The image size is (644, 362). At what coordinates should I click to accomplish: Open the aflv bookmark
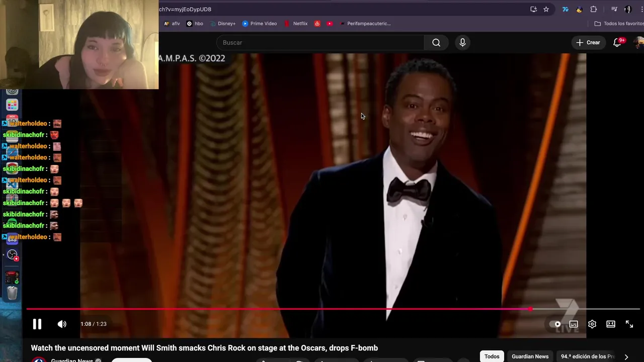coord(172,24)
